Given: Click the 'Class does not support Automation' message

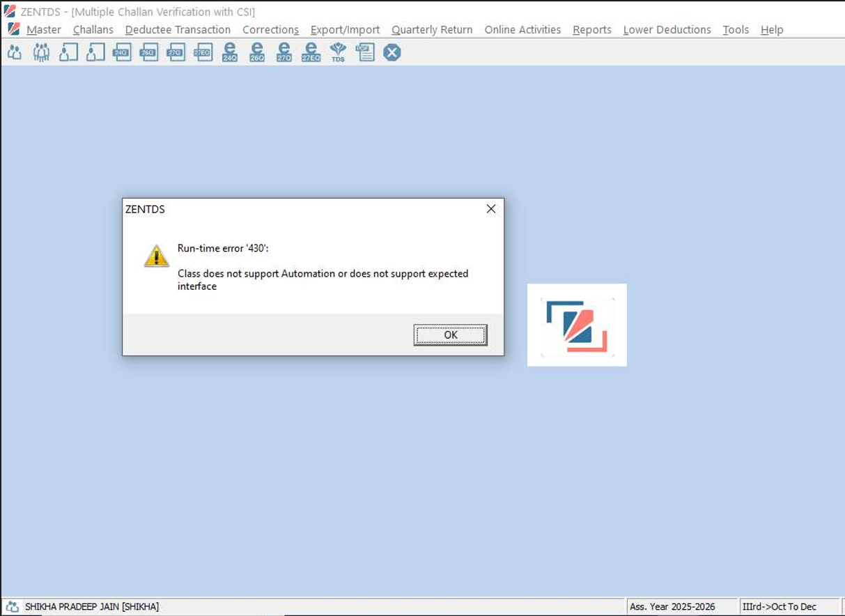Looking at the screenshot, I should tap(323, 279).
